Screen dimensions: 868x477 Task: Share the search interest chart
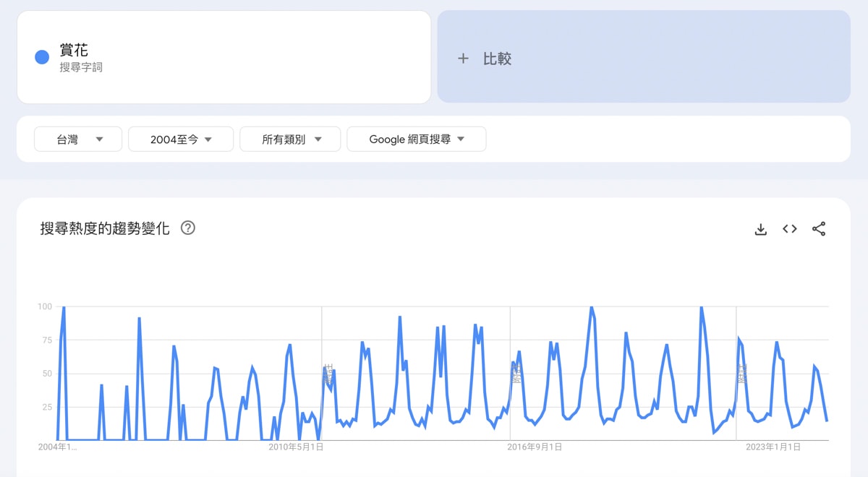click(x=819, y=229)
